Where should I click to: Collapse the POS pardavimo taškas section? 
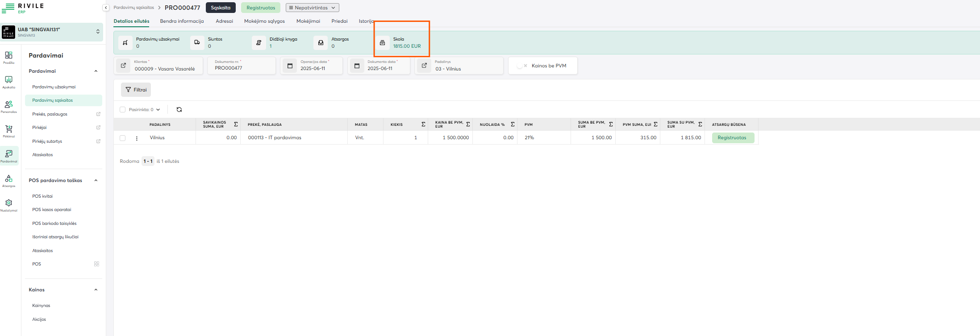tap(96, 181)
